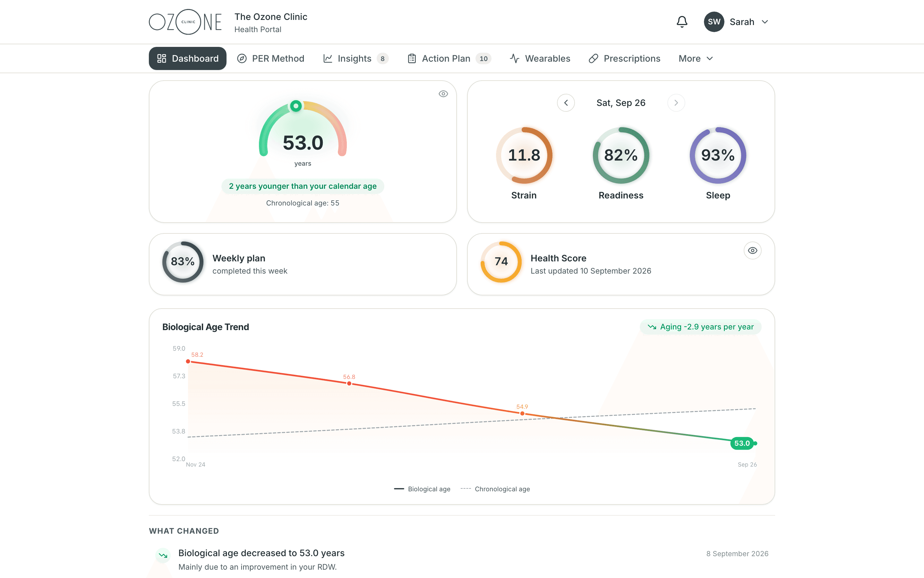The image size is (924, 578).
Task: Click the Sleep 93% ring
Action: [x=718, y=155]
